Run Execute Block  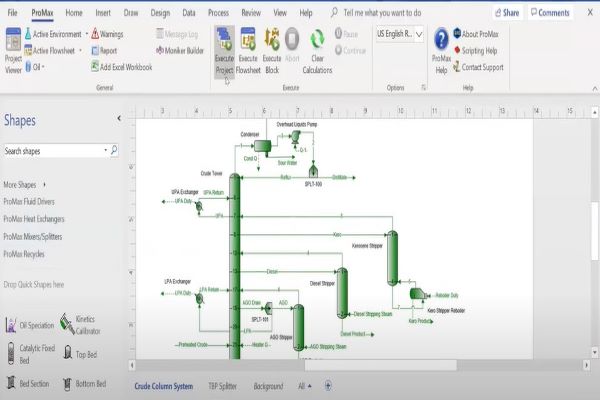coord(272,51)
